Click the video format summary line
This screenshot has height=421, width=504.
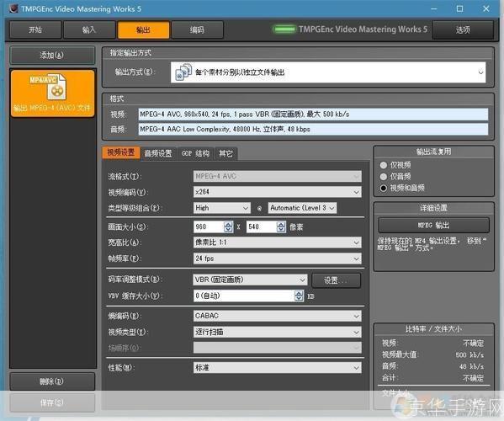(x=313, y=115)
